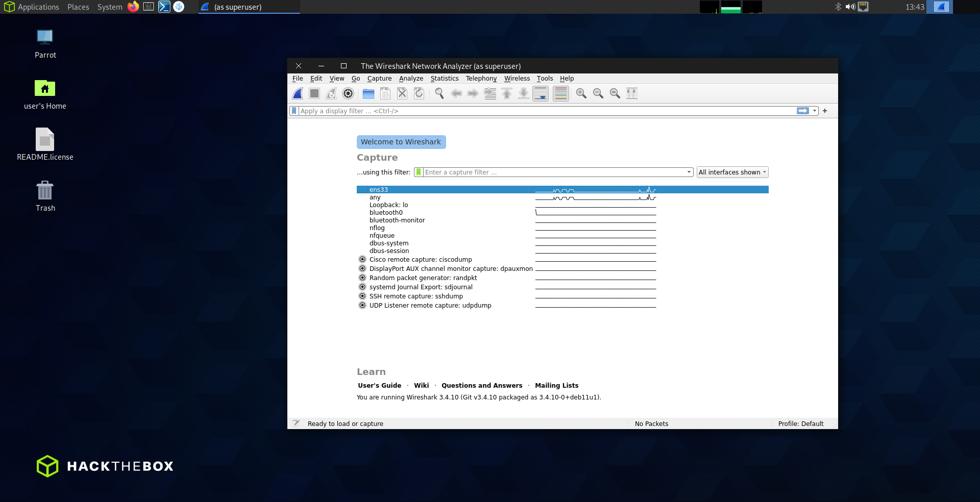Open Capture options gear icon
Screen dimensions: 980x502
tap(348, 93)
